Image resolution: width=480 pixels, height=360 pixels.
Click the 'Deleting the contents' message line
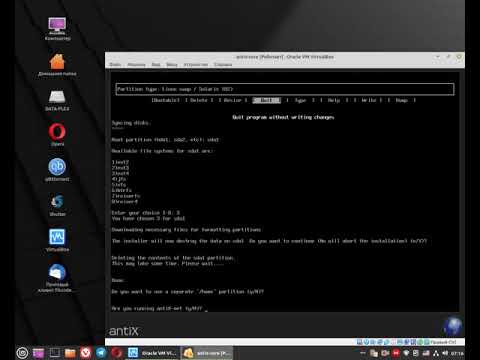click(173, 258)
